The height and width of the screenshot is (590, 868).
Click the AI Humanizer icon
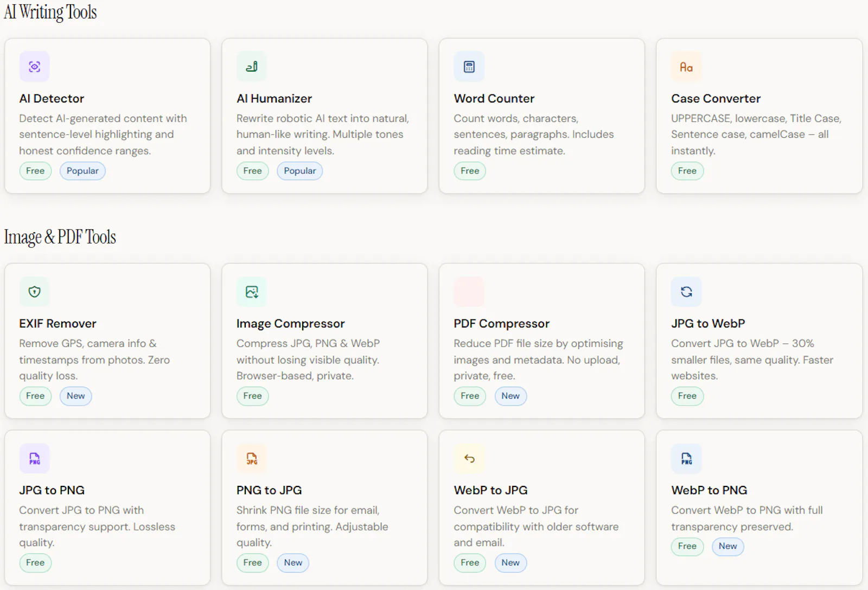point(252,67)
